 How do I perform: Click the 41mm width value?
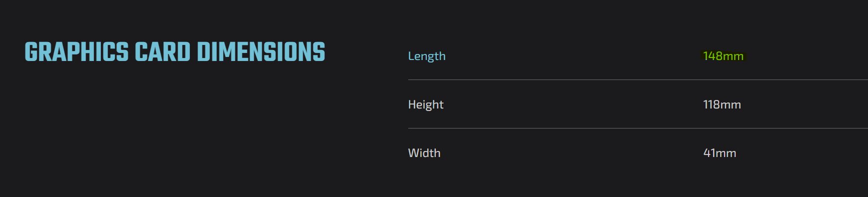(x=720, y=153)
